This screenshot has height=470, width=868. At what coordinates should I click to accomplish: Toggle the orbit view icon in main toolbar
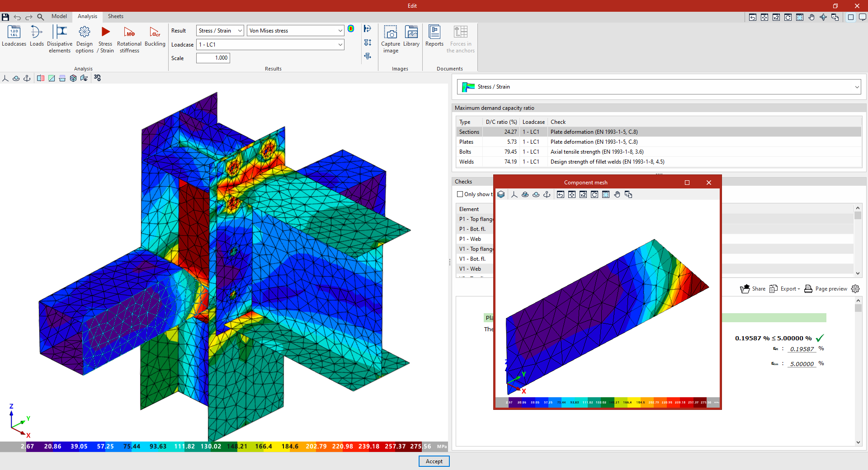(16, 78)
